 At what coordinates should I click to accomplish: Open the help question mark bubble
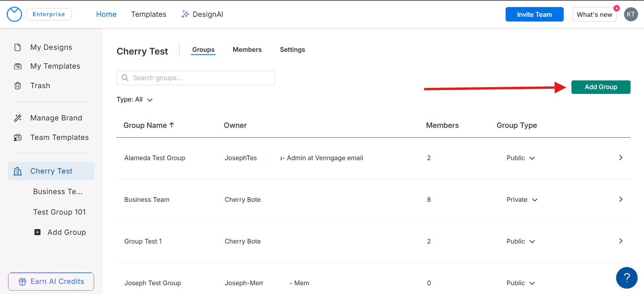(x=627, y=278)
